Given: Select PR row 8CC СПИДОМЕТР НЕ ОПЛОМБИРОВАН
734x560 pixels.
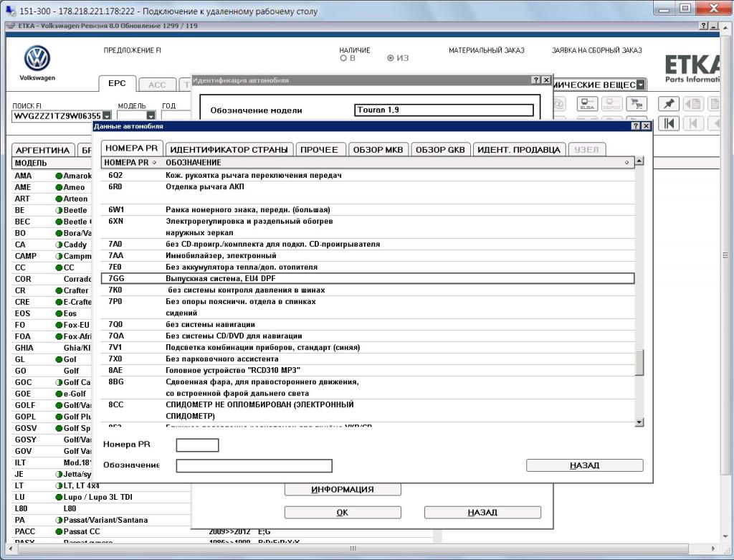Looking at the screenshot, I should (368, 411).
